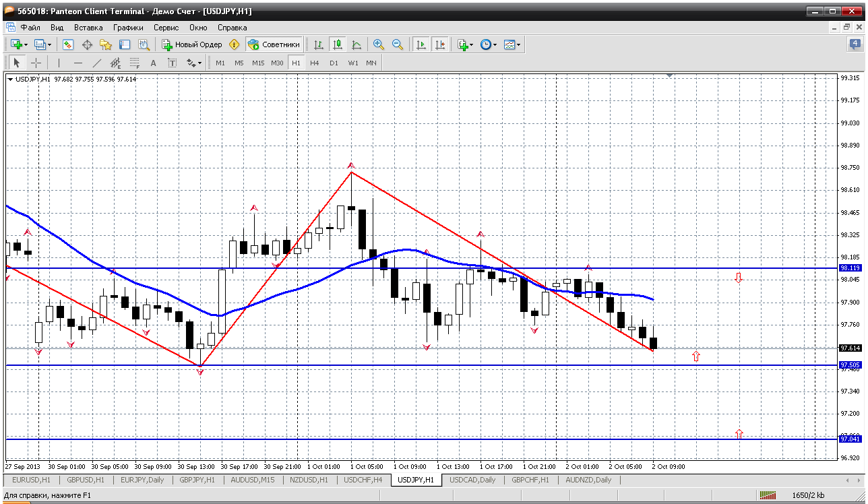This screenshot has height=504, width=868.
Task: Toggle Chart Shift from right border
Action: [x=440, y=44]
